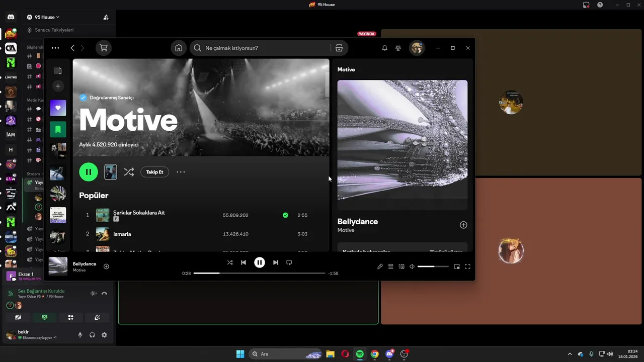This screenshot has height=362, width=644.
Task: Adjust the Spotify volume slider
Action: pos(433,266)
